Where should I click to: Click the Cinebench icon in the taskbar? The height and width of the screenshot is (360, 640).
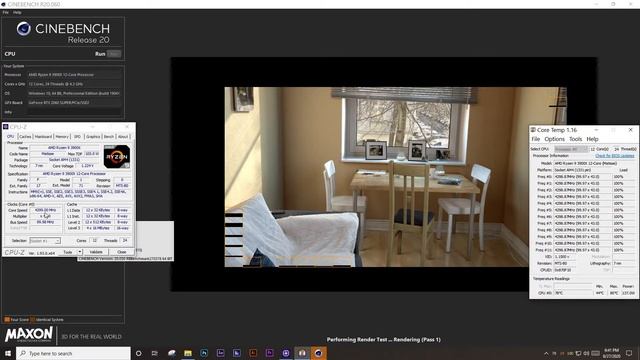[x=318, y=353]
